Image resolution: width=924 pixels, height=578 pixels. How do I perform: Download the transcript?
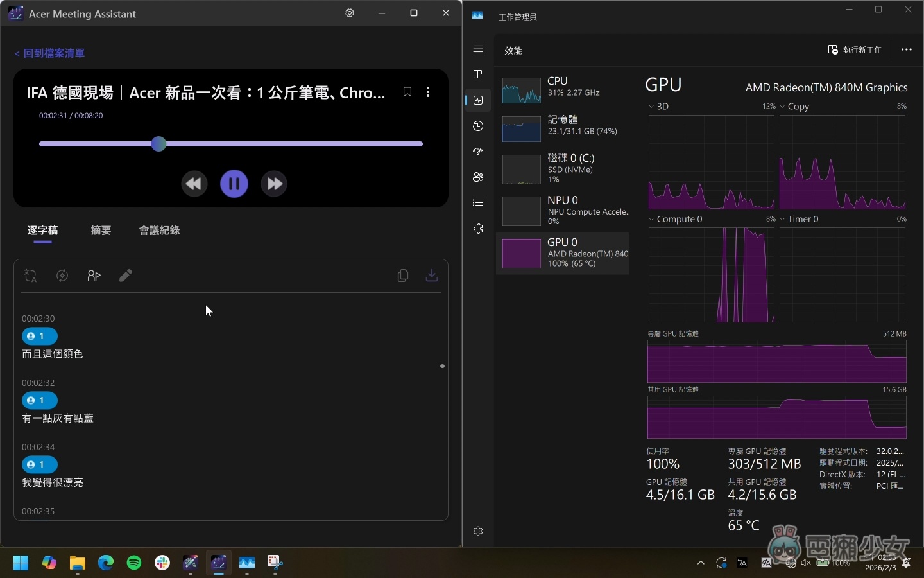point(431,276)
